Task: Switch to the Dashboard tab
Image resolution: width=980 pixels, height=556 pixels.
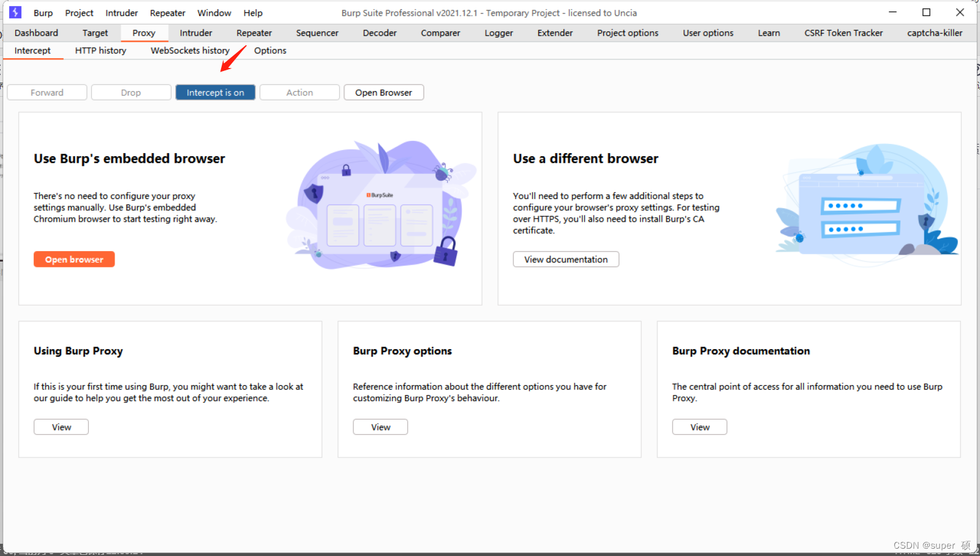Action: (x=36, y=33)
